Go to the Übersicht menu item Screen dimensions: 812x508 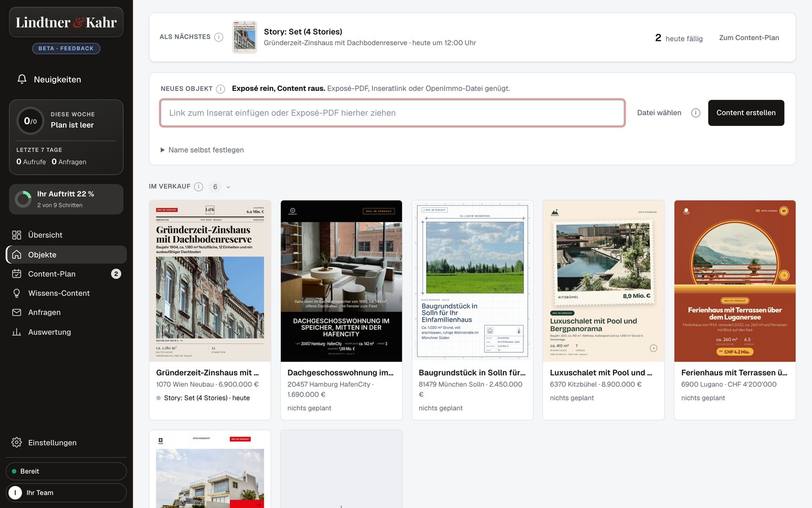66,235
